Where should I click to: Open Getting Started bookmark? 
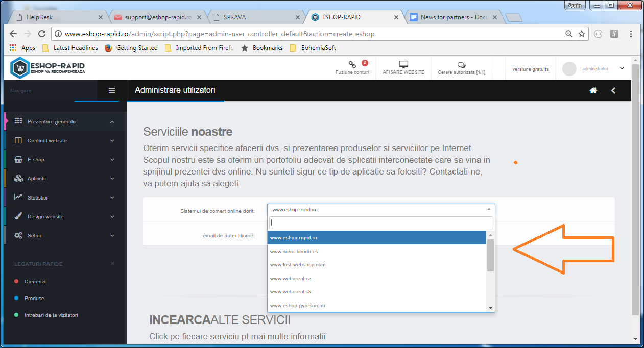131,48
